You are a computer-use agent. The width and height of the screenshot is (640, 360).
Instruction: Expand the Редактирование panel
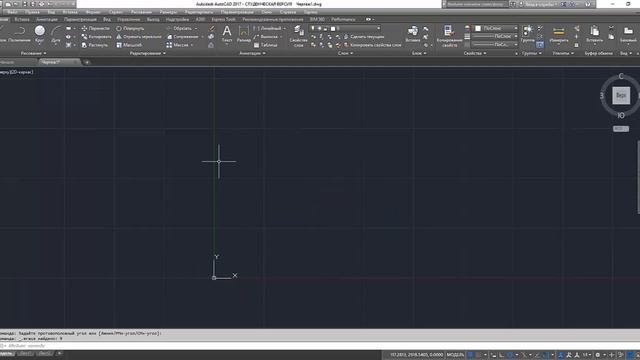tap(148, 53)
